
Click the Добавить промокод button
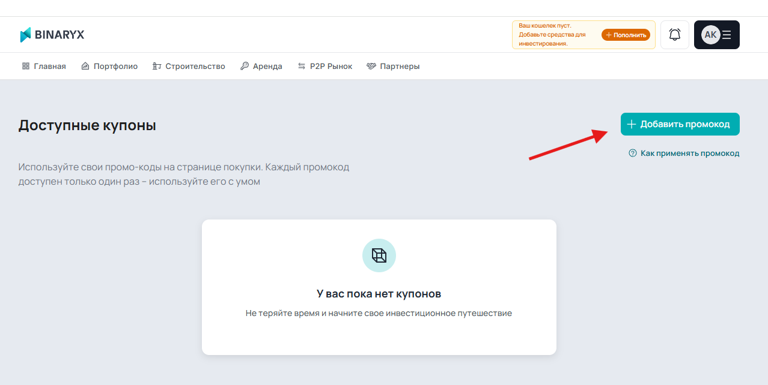(x=680, y=124)
